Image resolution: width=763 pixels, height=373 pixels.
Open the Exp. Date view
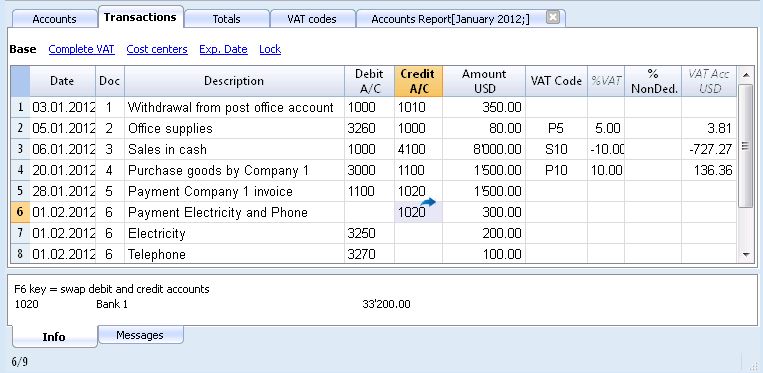pyautogui.click(x=223, y=49)
